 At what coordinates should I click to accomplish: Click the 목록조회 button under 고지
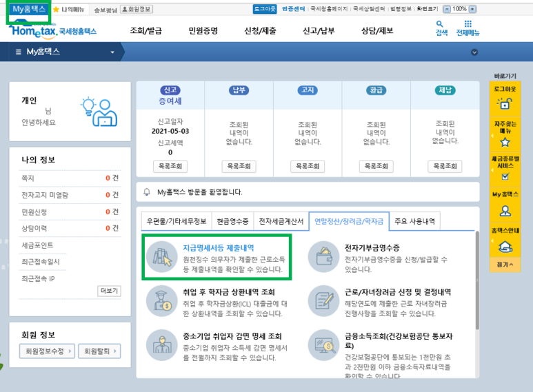point(308,166)
